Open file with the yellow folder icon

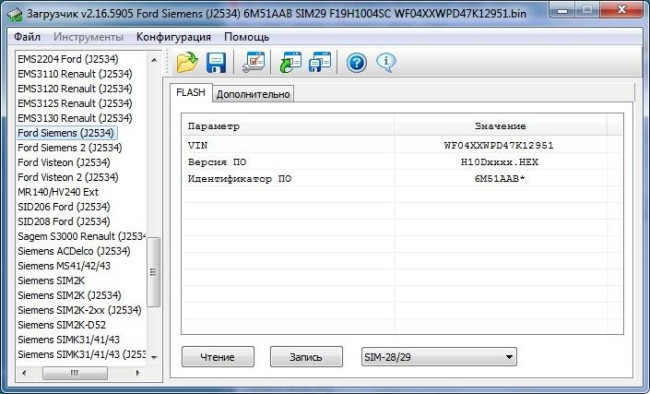pos(187,63)
